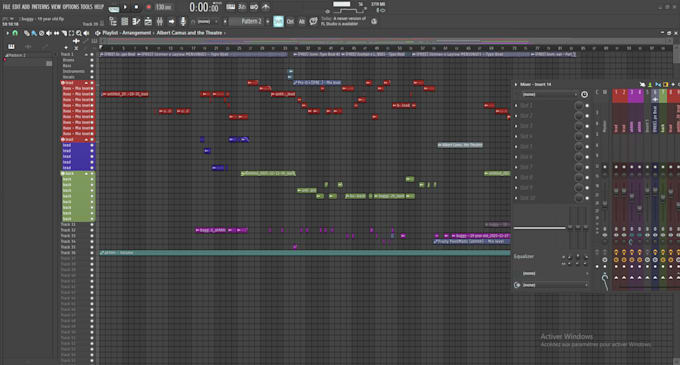Collapse the Track 1 group arrow
Viewport: 680px width, 365px height.
tap(86, 55)
